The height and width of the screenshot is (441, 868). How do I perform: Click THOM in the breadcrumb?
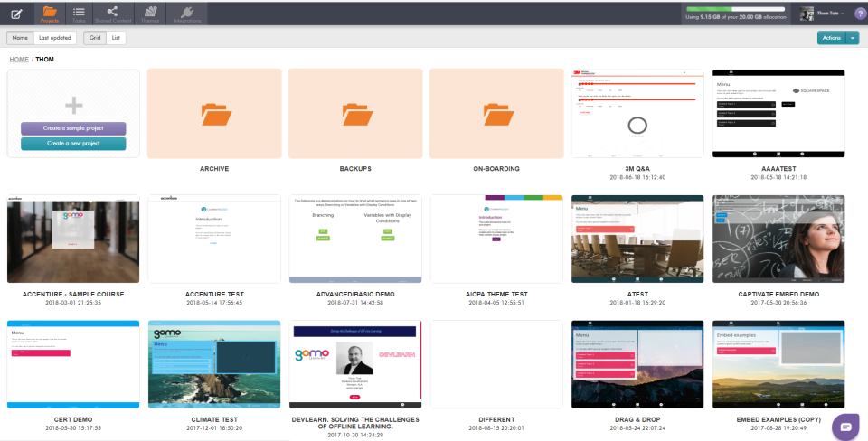tap(45, 60)
